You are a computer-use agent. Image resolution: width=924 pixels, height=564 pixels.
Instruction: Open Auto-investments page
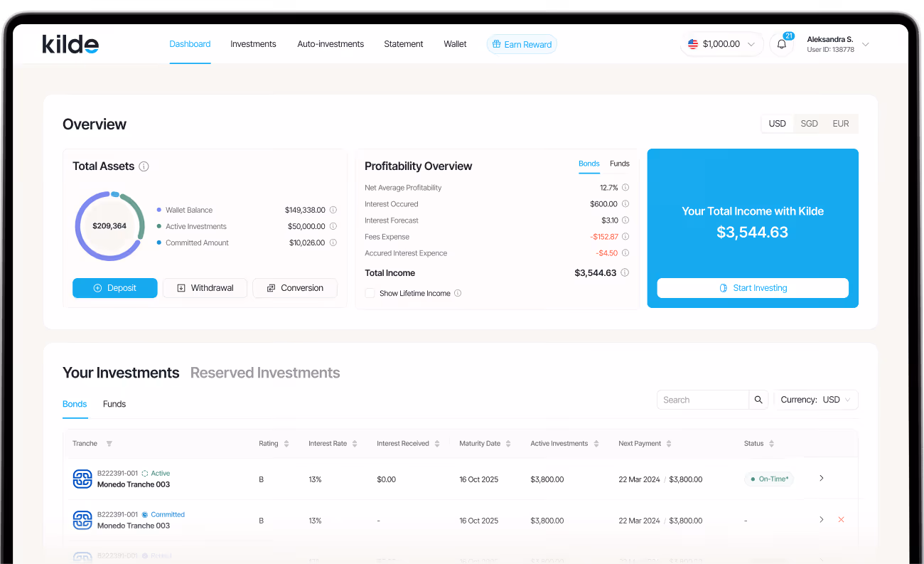(331, 44)
